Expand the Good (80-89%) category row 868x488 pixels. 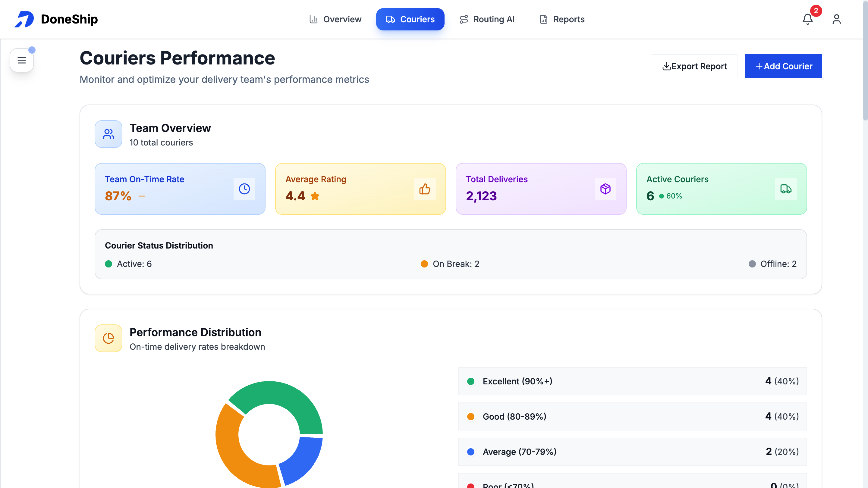[633, 417]
